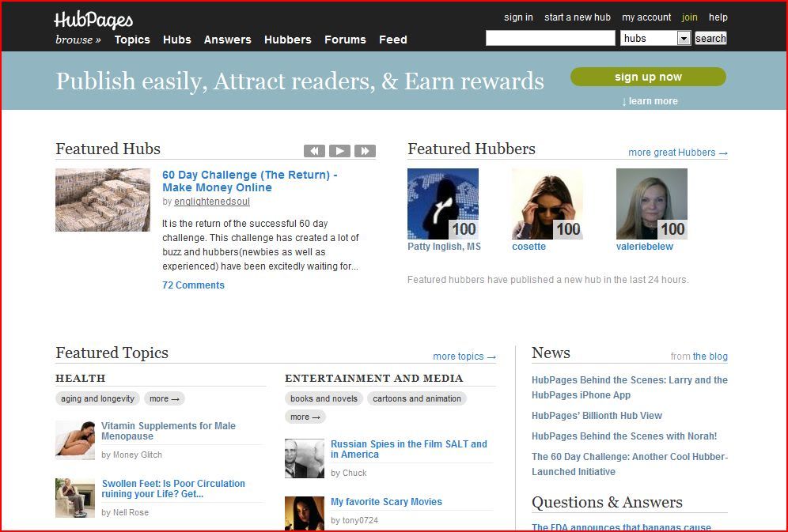
Task: Click the Vitamin Supplements article thumbnail
Action: (75, 440)
